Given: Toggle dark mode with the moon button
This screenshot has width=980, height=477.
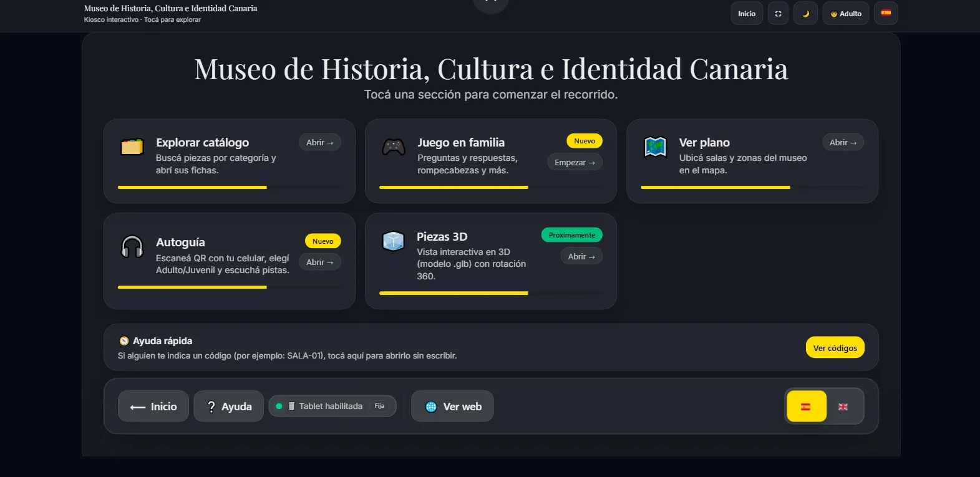Looking at the screenshot, I should tap(805, 14).
